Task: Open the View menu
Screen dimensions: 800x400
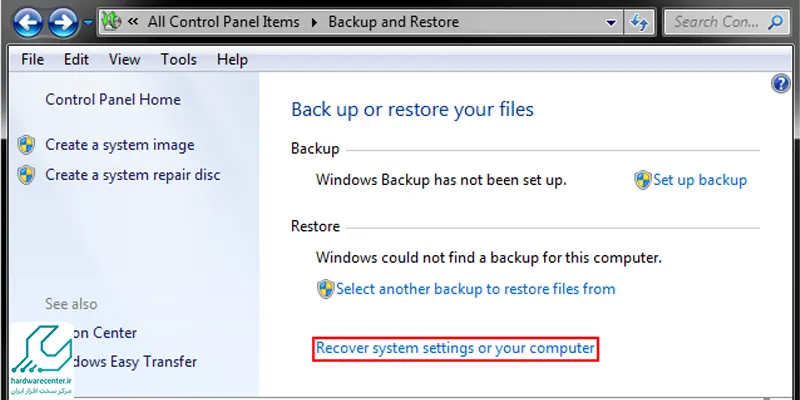Action: coord(124,60)
